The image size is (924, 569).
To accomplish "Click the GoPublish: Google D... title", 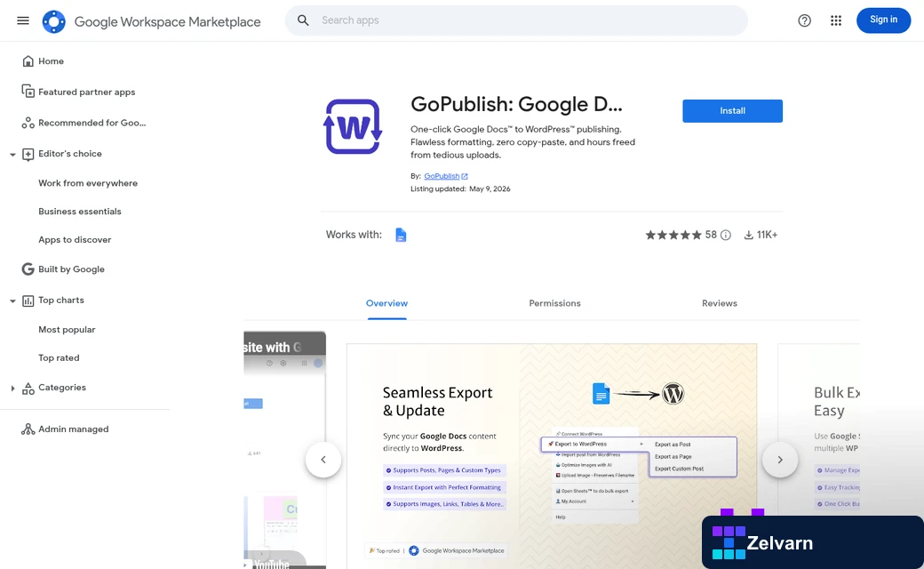I will pyautogui.click(x=516, y=104).
